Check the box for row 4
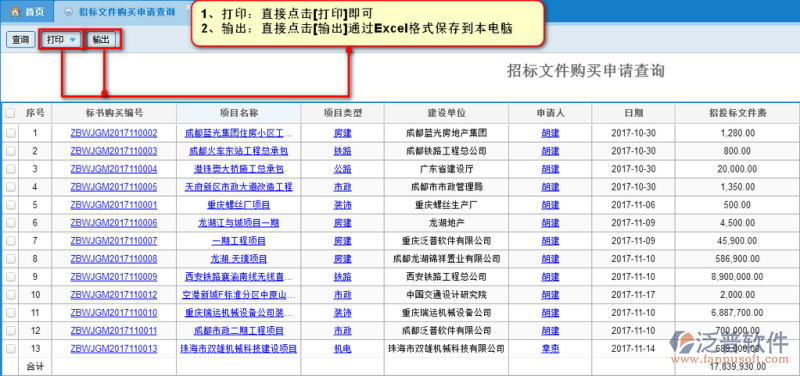The width and height of the screenshot is (800, 376). pyautogui.click(x=10, y=187)
